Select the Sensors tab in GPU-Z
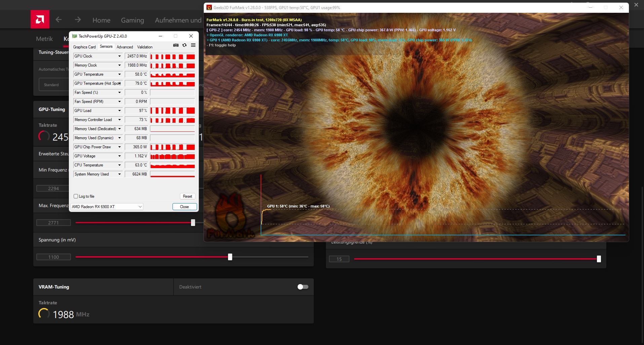Image resolution: width=644 pixels, height=345 pixels. point(106,47)
